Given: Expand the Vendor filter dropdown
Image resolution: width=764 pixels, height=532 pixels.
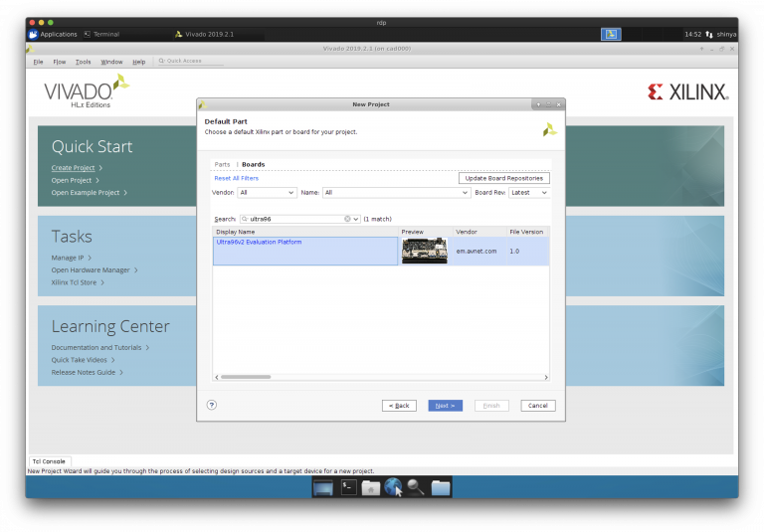Looking at the screenshot, I should pos(266,192).
